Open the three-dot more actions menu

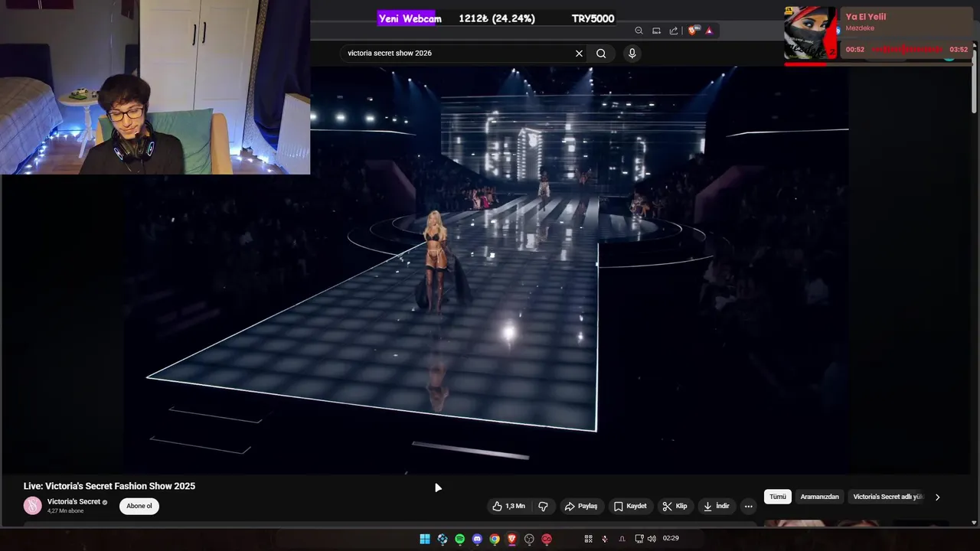pos(749,506)
